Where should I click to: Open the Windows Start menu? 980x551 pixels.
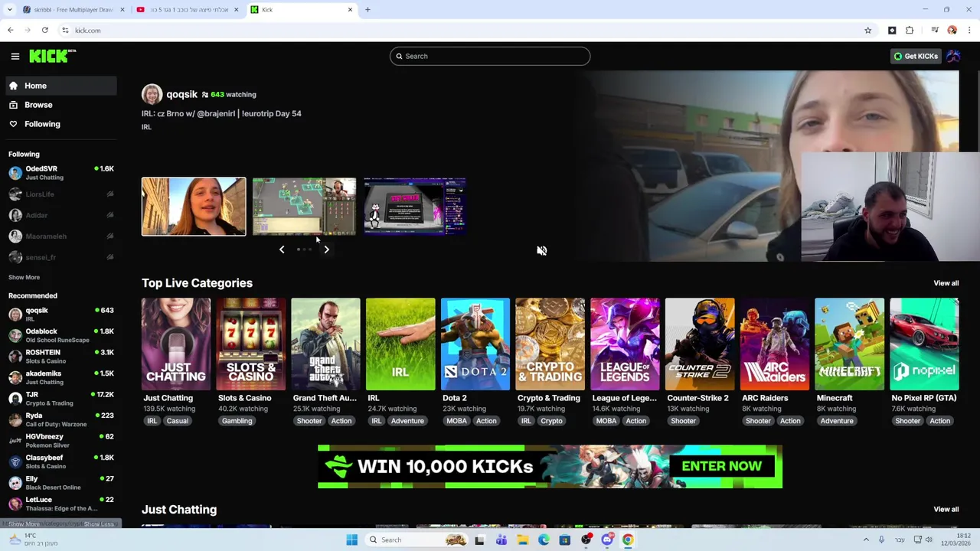tap(351, 540)
